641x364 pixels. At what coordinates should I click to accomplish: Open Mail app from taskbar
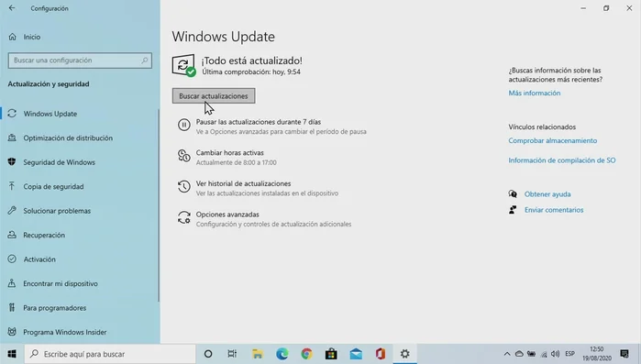[356, 354]
